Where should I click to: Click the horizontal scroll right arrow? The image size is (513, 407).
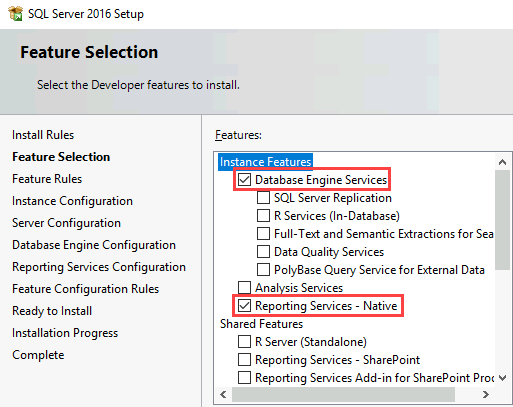(x=486, y=395)
